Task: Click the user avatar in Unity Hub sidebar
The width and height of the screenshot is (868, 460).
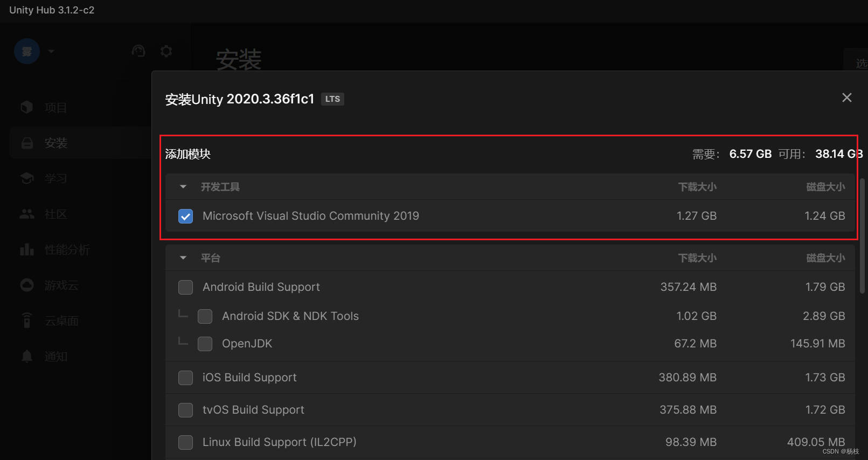Action: coord(27,52)
